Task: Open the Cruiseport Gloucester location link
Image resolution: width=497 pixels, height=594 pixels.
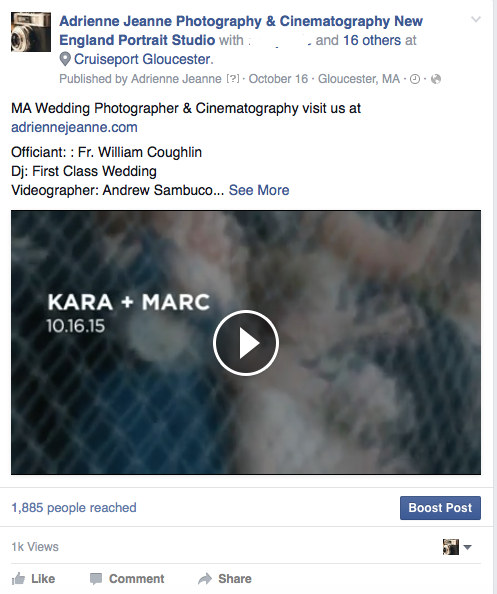Action: (144, 59)
